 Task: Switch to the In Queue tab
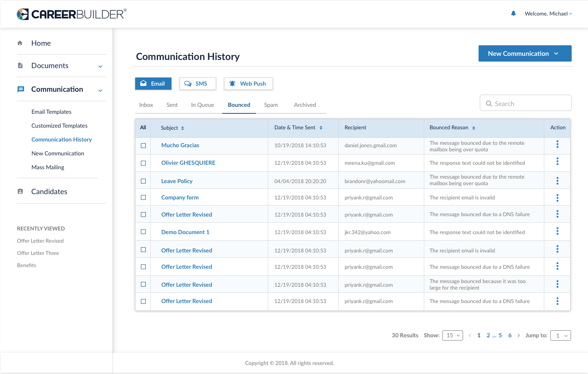[x=203, y=105]
